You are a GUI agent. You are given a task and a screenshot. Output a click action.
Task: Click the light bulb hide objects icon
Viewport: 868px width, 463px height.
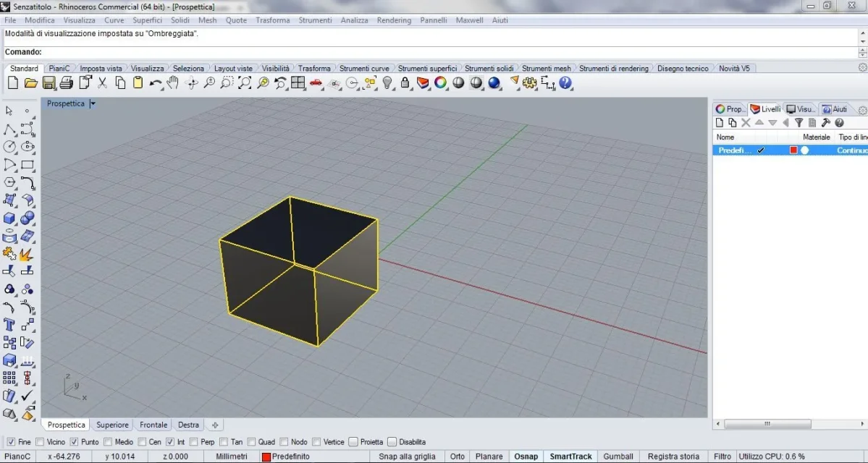[x=387, y=83]
